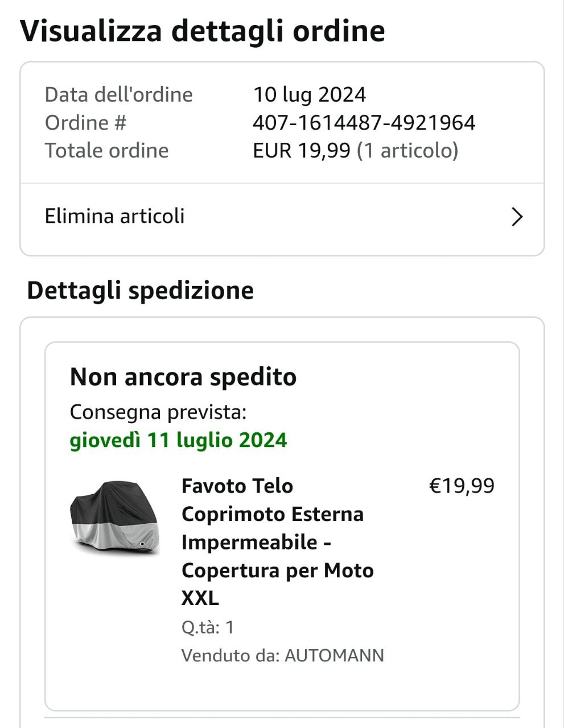Click the order date 10 lug 2024
The width and height of the screenshot is (564, 728).
coord(309,94)
